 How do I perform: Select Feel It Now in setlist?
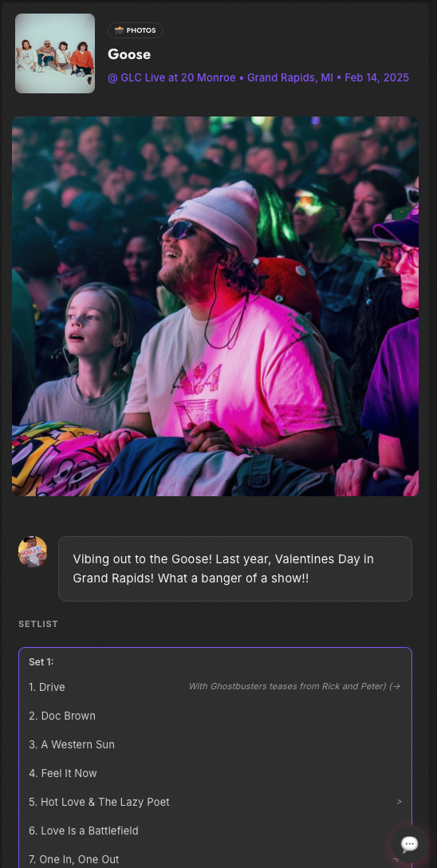click(x=62, y=773)
